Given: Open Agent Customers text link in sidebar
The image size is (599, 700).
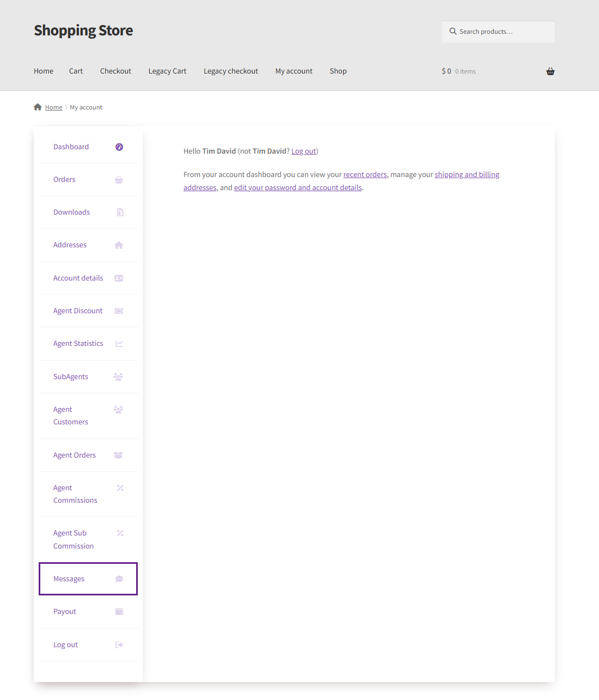Looking at the screenshot, I should click(x=71, y=416).
